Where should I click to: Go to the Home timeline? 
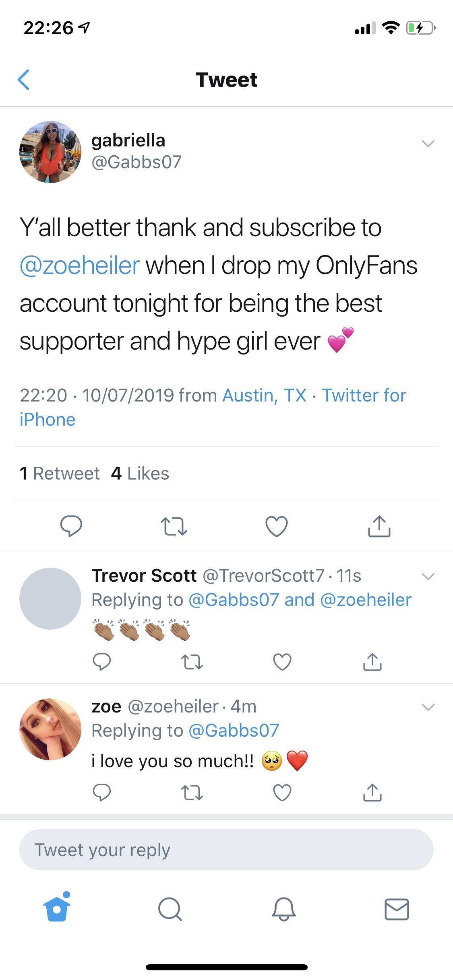pos(56,910)
